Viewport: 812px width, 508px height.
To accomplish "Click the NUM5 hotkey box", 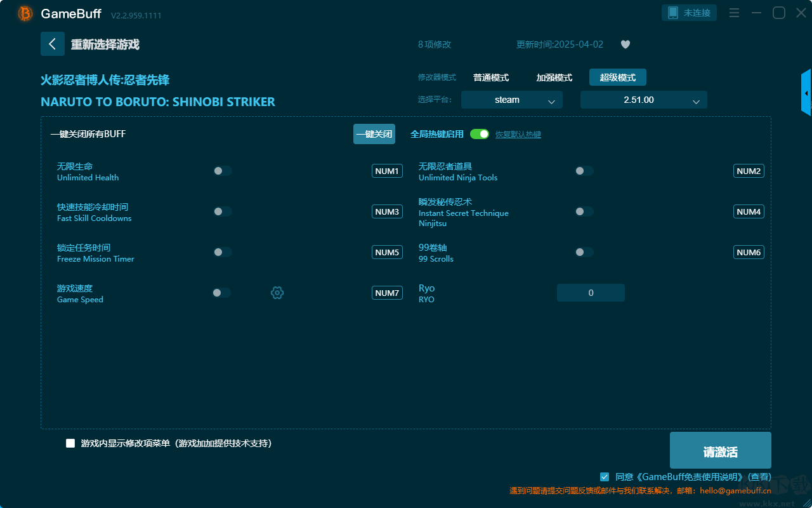I will pyautogui.click(x=387, y=252).
